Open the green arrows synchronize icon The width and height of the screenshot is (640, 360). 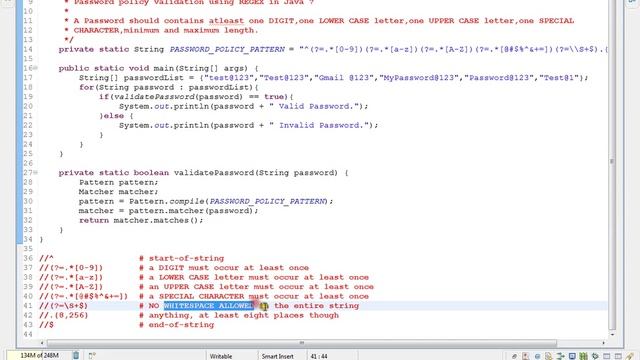coord(560,356)
